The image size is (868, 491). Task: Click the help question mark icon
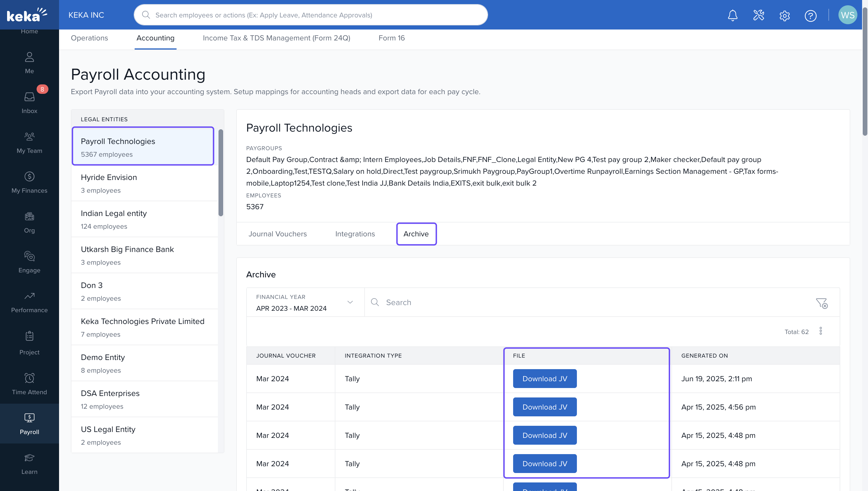click(810, 16)
